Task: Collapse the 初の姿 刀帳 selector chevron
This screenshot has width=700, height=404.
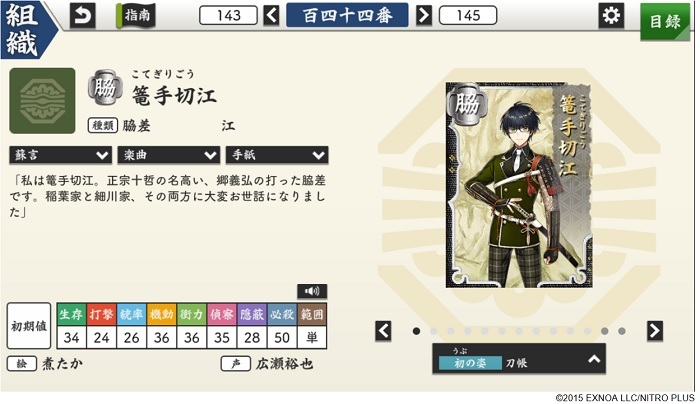Action: [594, 359]
